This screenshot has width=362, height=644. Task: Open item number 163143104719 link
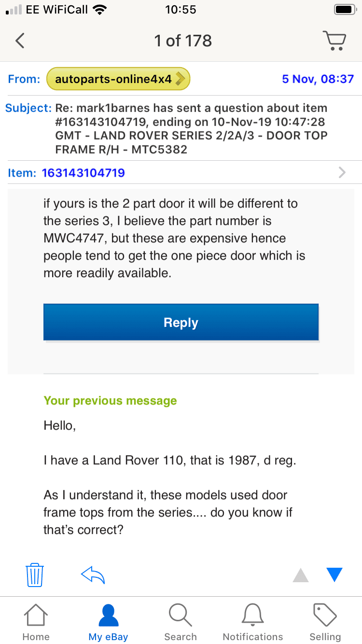click(84, 172)
